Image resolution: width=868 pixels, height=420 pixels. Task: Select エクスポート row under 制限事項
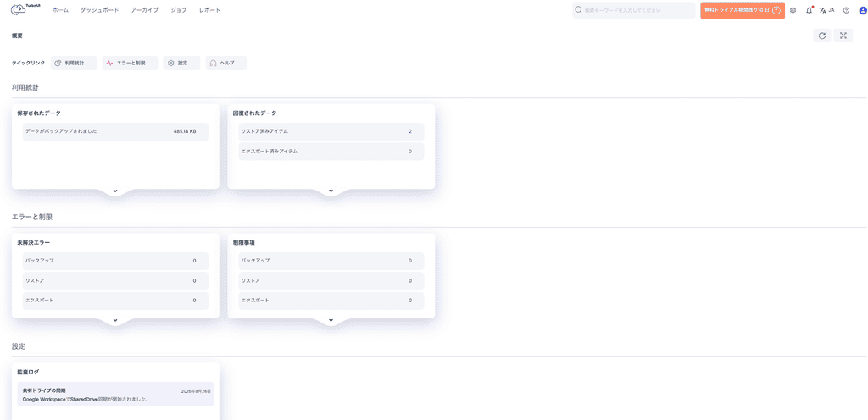(331, 301)
